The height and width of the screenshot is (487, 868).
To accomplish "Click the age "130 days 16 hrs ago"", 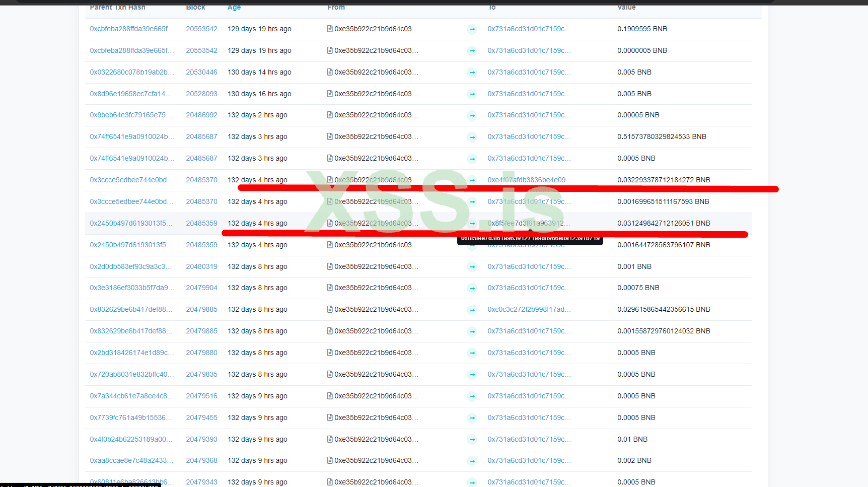I will [259, 94].
